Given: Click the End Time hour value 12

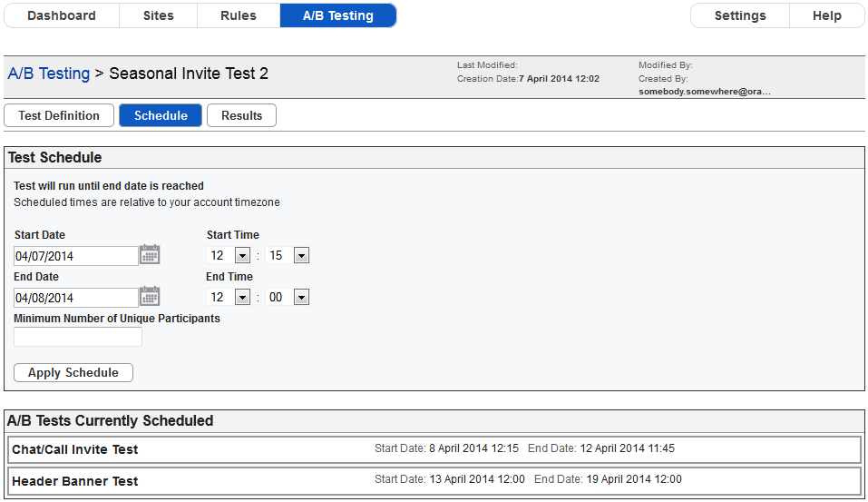Looking at the screenshot, I should pyautogui.click(x=217, y=298).
